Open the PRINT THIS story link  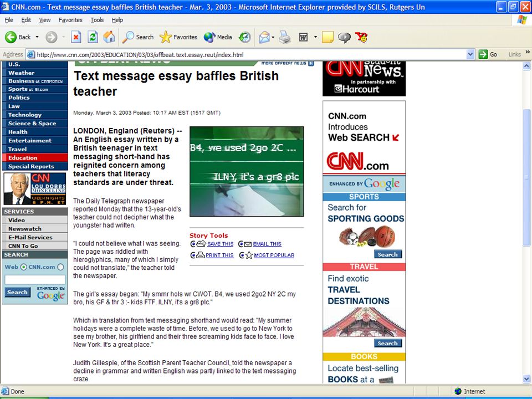219,255
